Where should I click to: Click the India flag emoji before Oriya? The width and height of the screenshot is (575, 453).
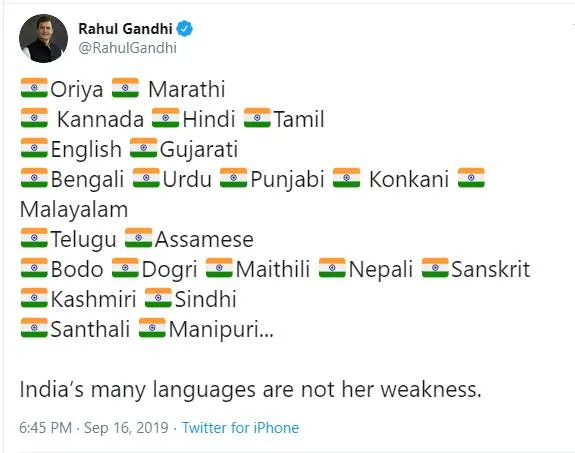[x=34, y=88]
